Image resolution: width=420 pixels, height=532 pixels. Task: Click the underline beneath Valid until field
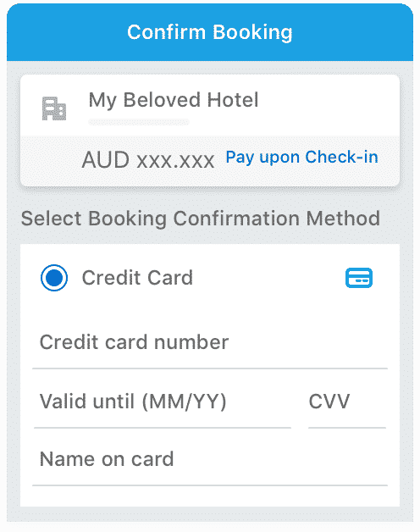coord(163,428)
